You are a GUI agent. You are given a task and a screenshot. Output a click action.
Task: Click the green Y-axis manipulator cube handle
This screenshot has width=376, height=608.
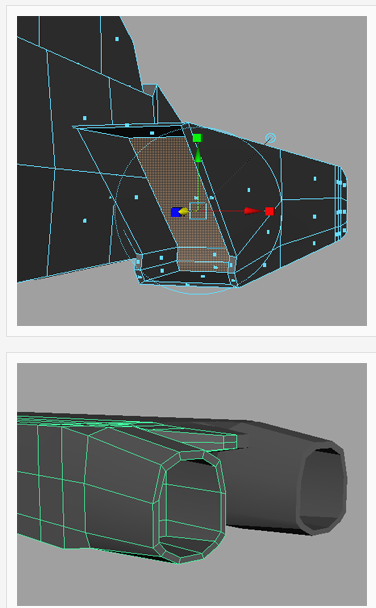pos(197,138)
